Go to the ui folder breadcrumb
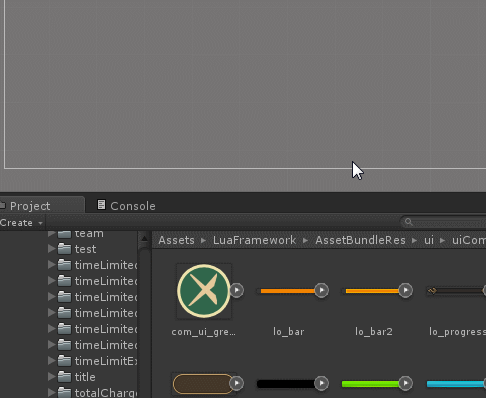 pos(429,240)
